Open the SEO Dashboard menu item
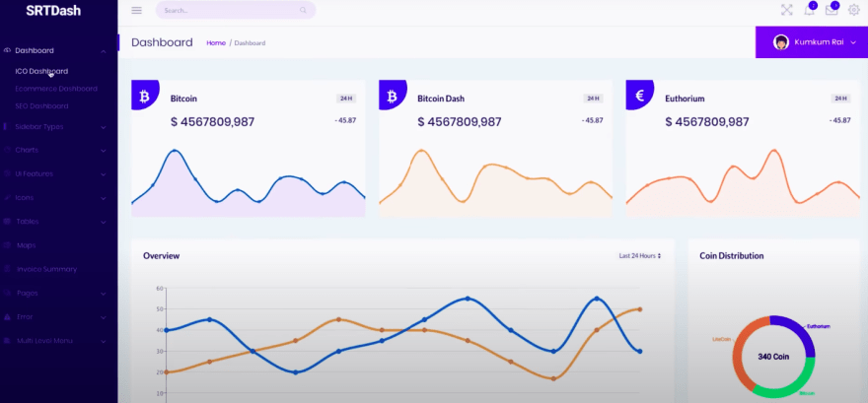 pos(41,105)
